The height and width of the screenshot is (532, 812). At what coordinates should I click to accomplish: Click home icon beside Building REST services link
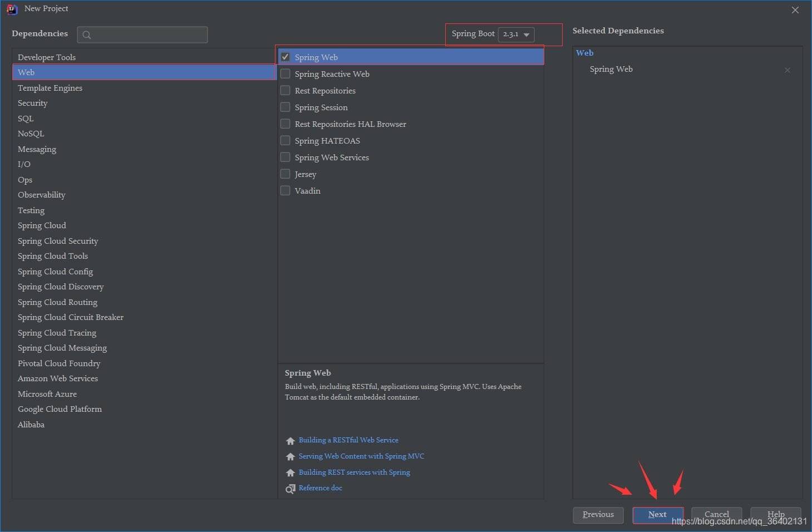[291, 473]
